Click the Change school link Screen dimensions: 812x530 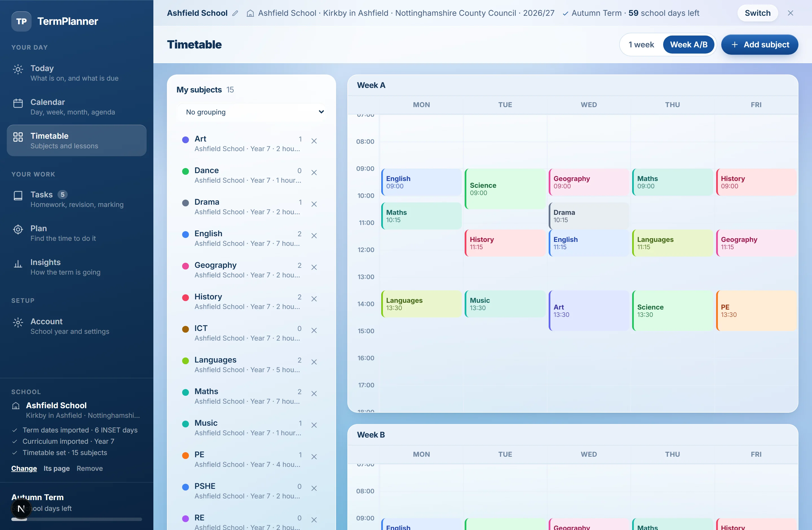(24, 468)
